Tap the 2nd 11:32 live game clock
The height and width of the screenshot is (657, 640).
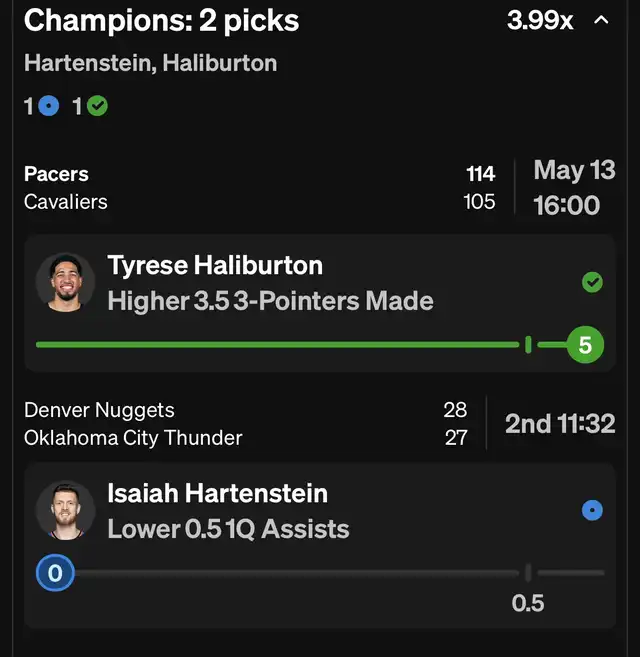click(x=560, y=424)
